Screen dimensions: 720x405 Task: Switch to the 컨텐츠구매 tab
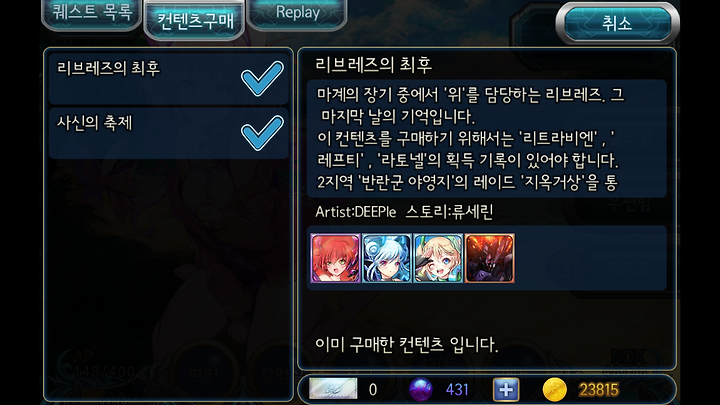coord(195,21)
